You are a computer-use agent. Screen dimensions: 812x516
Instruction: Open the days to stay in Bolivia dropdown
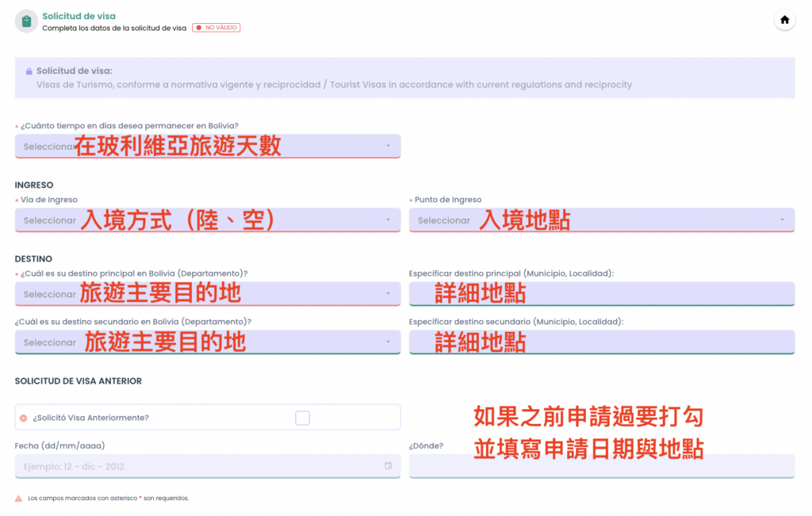(208, 147)
